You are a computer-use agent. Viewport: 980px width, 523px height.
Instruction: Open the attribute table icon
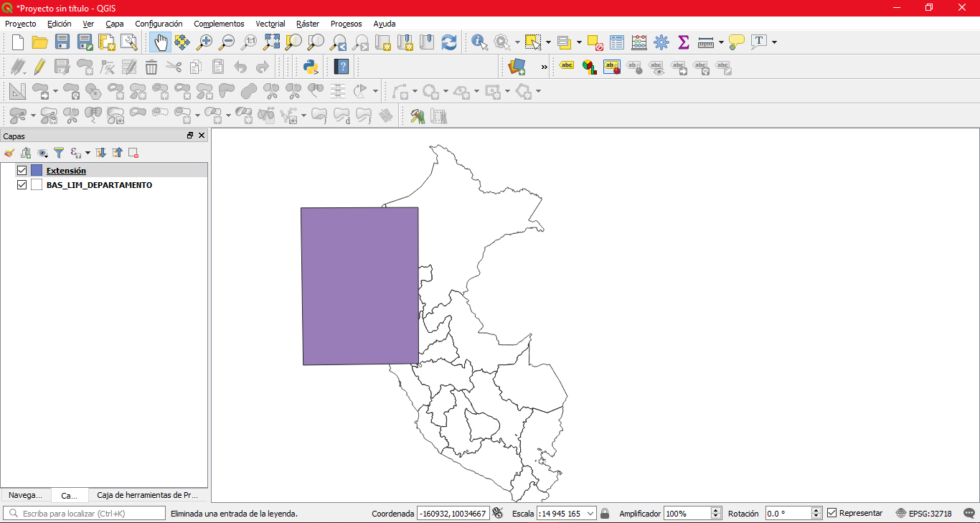click(x=617, y=42)
